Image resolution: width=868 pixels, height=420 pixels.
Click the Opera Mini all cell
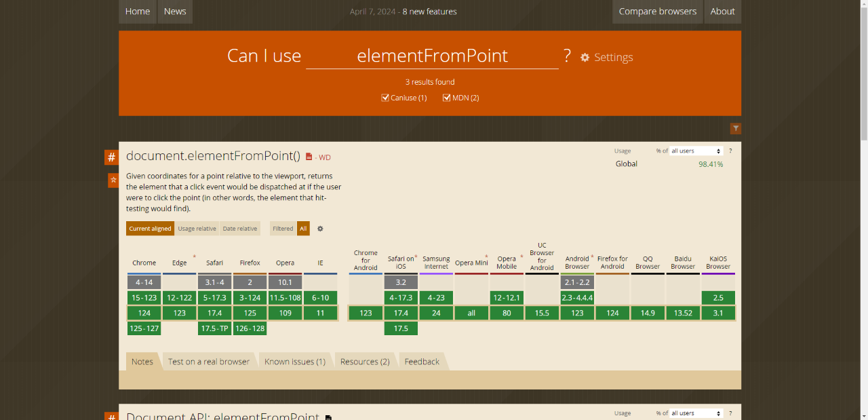(x=471, y=313)
